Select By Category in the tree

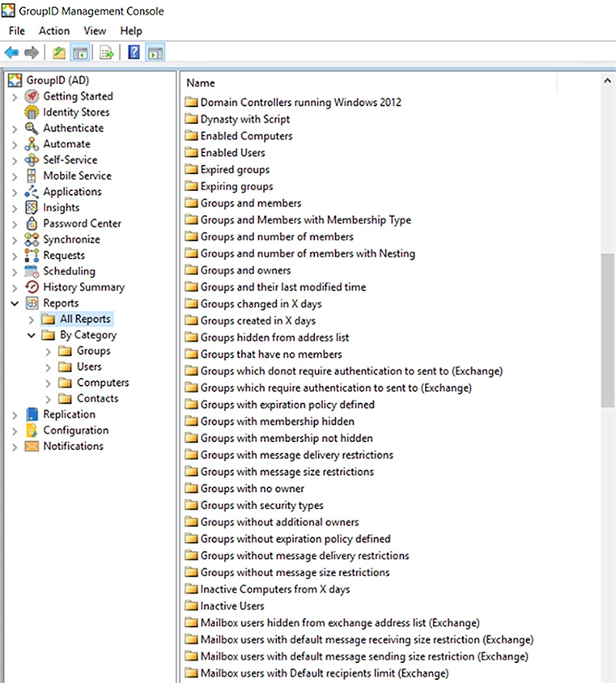[x=89, y=335]
